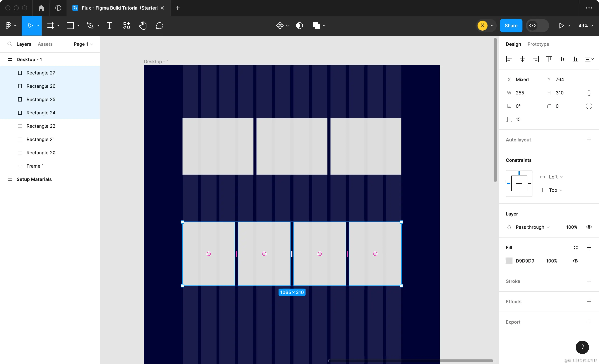The height and width of the screenshot is (364, 599).
Task: Open the Resources tool
Action: click(126, 26)
